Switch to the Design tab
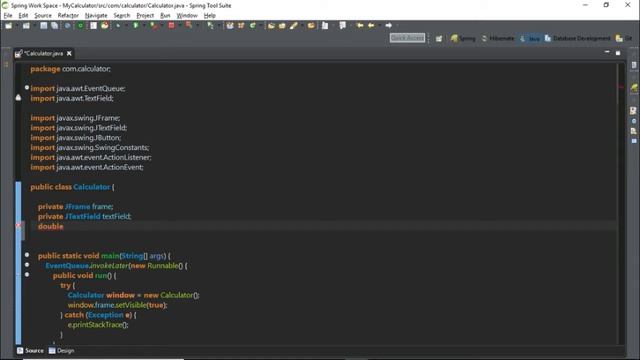 62,351
